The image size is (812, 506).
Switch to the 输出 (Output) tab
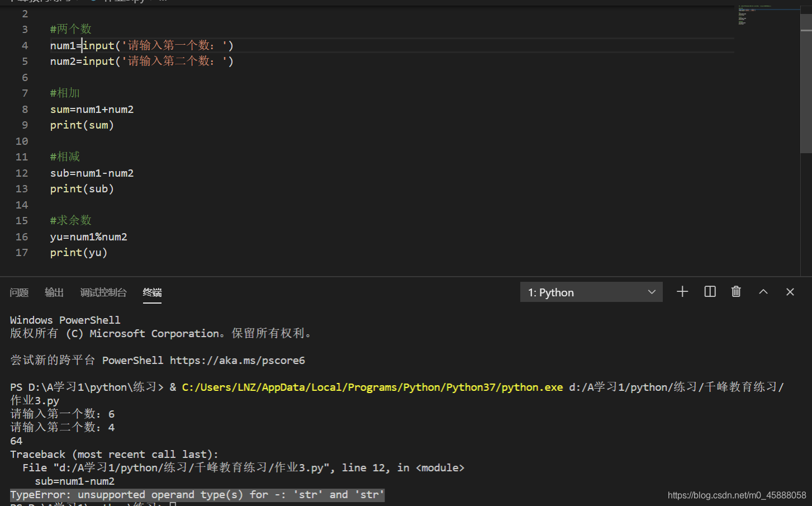(x=54, y=292)
